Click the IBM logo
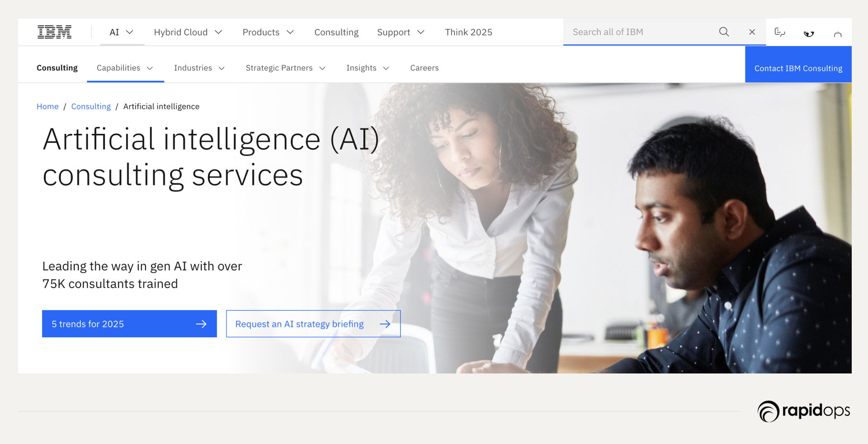 coord(54,32)
